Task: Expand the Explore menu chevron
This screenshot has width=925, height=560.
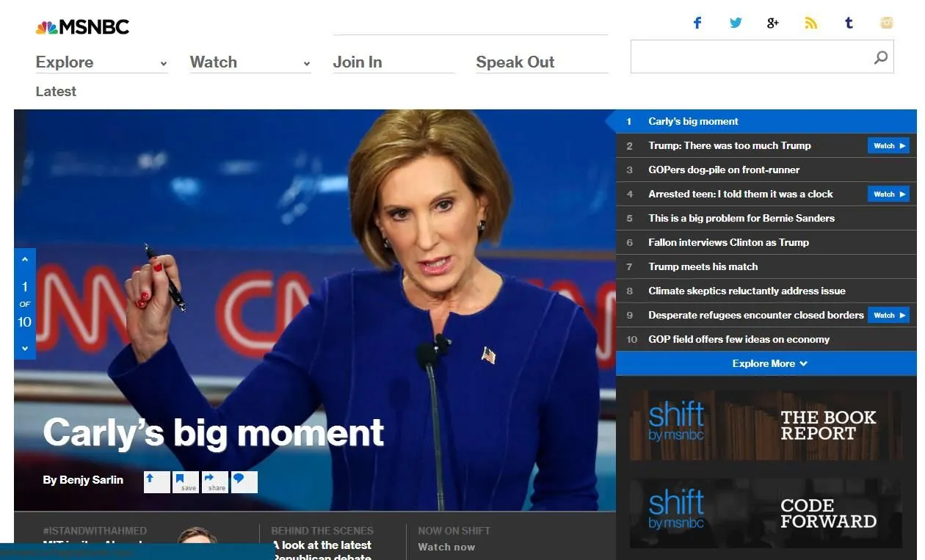Action: [x=163, y=64]
